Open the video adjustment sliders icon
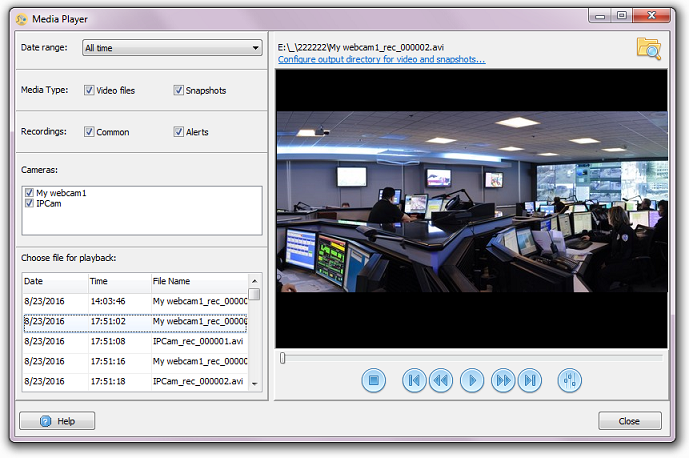Screen dimensions: 689x458 click(569, 380)
